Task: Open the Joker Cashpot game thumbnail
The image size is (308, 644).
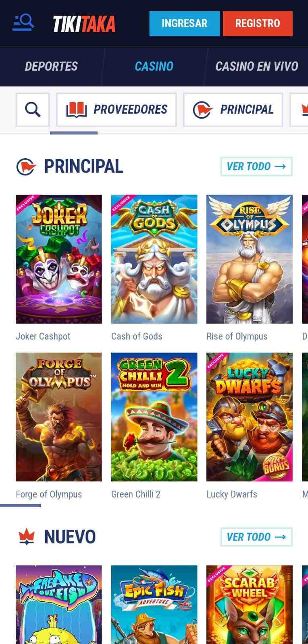Action: (59, 259)
